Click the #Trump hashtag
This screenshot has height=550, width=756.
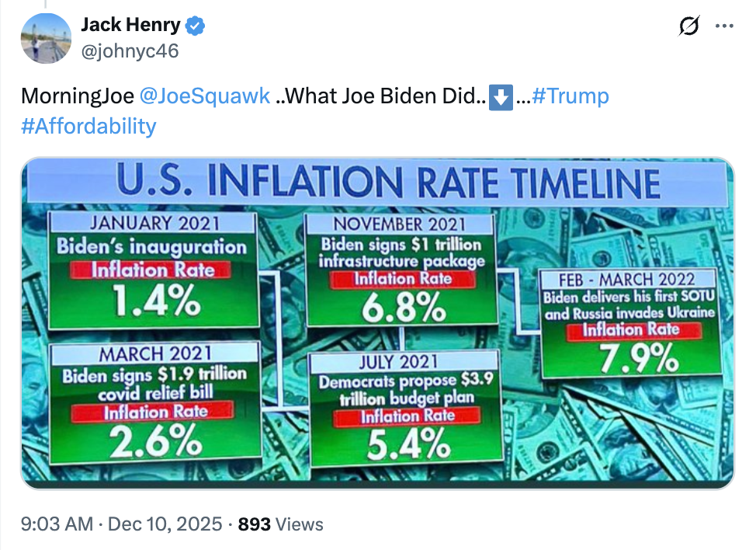[x=570, y=96]
